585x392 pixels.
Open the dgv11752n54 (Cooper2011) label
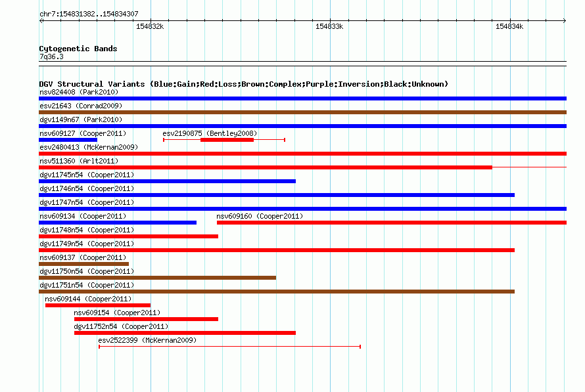coord(121,326)
